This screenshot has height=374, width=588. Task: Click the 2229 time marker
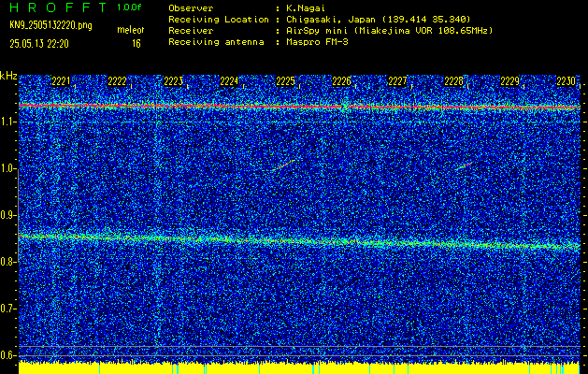point(510,81)
